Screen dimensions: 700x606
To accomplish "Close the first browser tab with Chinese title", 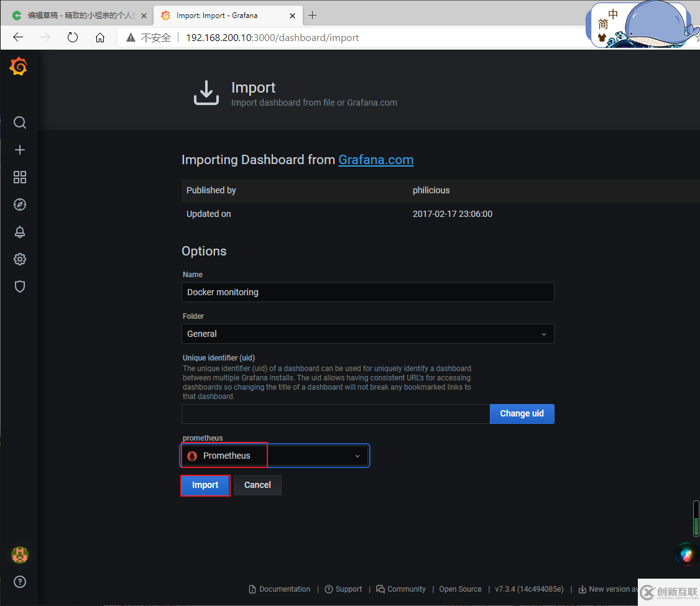I will pyautogui.click(x=144, y=16).
